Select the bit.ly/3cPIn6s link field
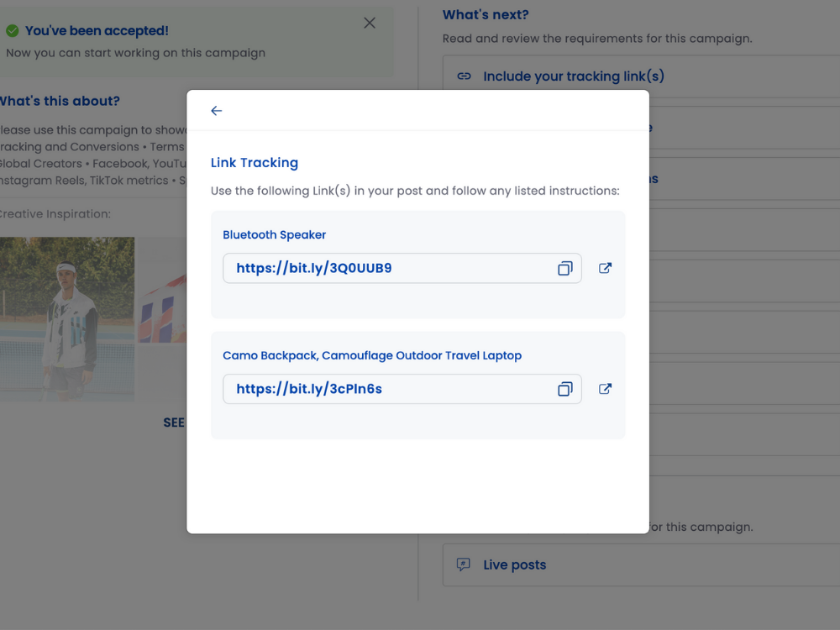The width and height of the screenshot is (840, 630). (386, 389)
